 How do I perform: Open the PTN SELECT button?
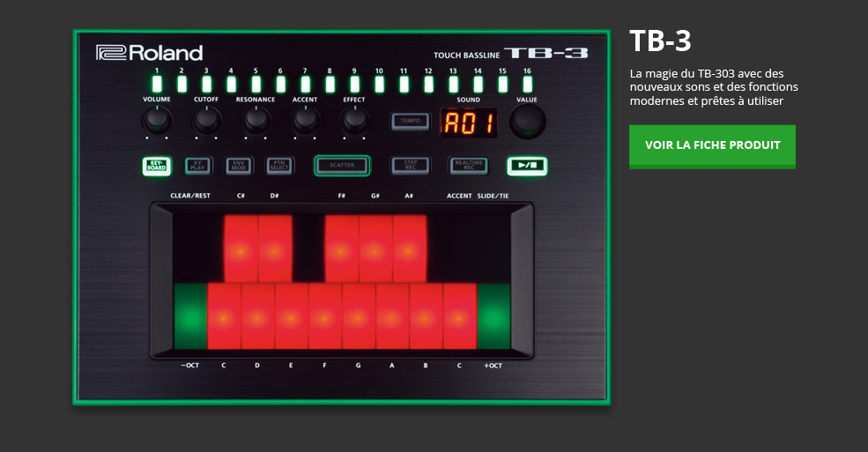click(x=279, y=166)
